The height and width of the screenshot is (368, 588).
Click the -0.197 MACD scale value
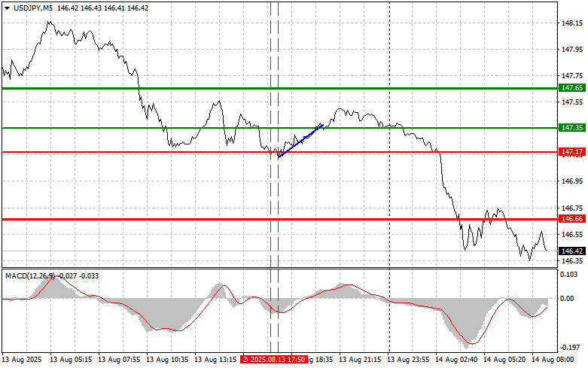pyautogui.click(x=571, y=348)
